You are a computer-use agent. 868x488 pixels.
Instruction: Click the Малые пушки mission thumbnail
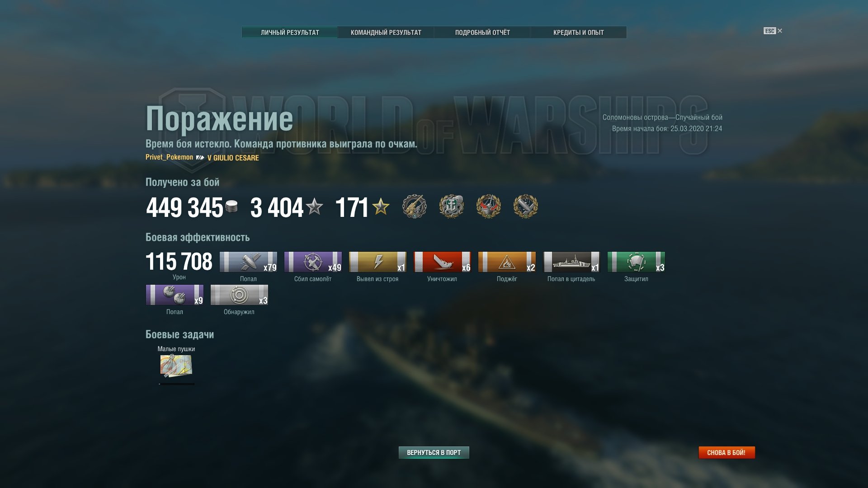pyautogui.click(x=176, y=366)
